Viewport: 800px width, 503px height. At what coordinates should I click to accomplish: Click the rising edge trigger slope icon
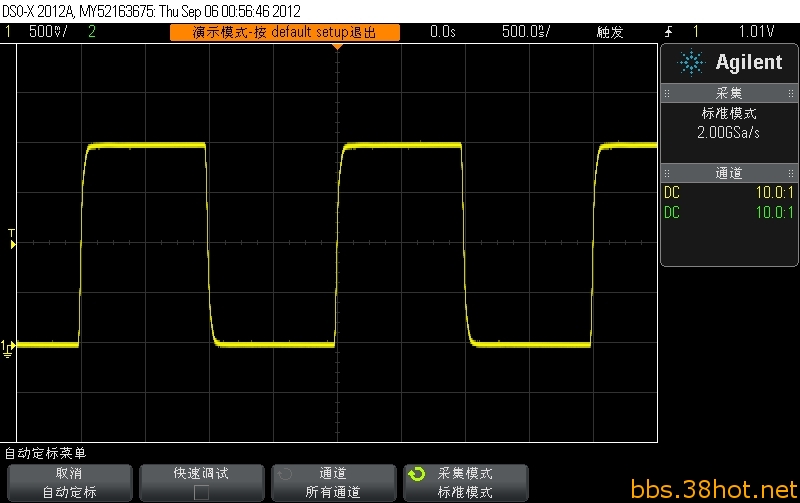[668, 32]
